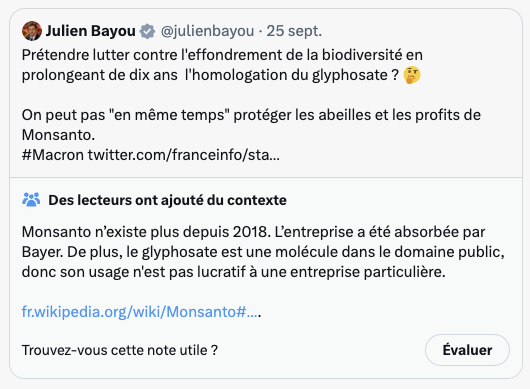Click the verified badge next to Julien Bayou
530x389 pixels.
pyautogui.click(x=147, y=31)
